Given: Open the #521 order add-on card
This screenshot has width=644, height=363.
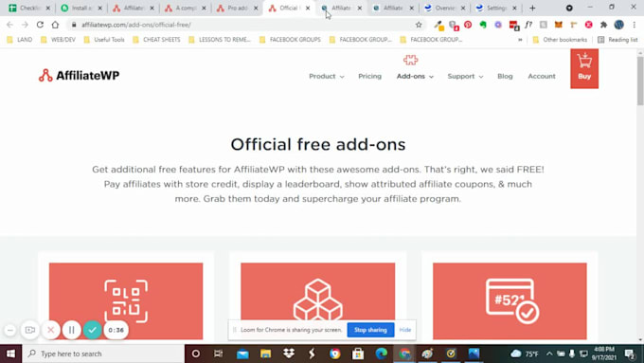Looking at the screenshot, I should [510, 301].
